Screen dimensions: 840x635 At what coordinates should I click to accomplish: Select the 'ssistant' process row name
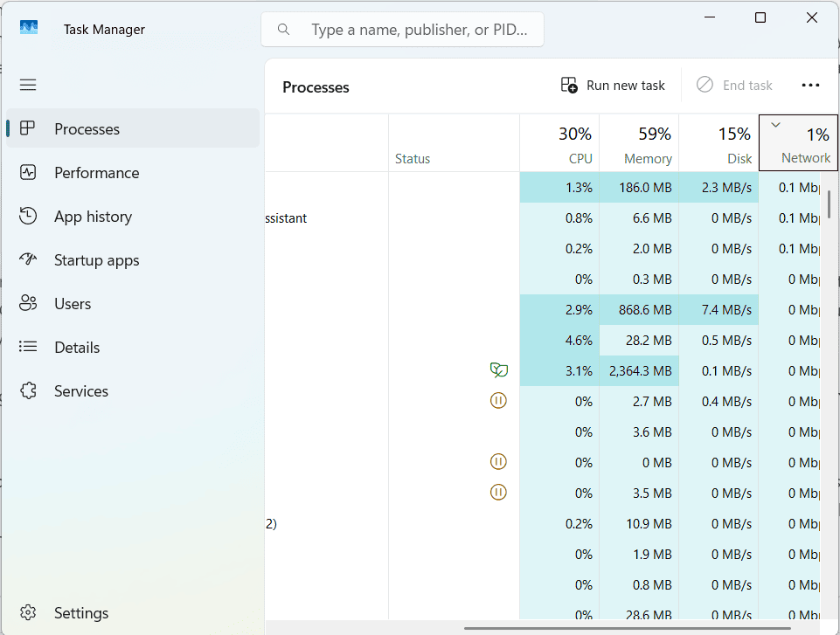(286, 217)
